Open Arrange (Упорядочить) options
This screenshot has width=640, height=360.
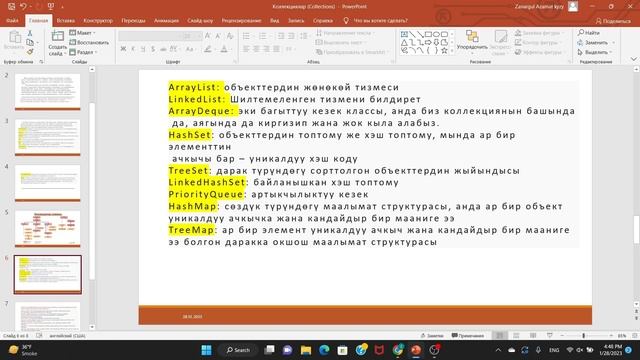coord(472,41)
